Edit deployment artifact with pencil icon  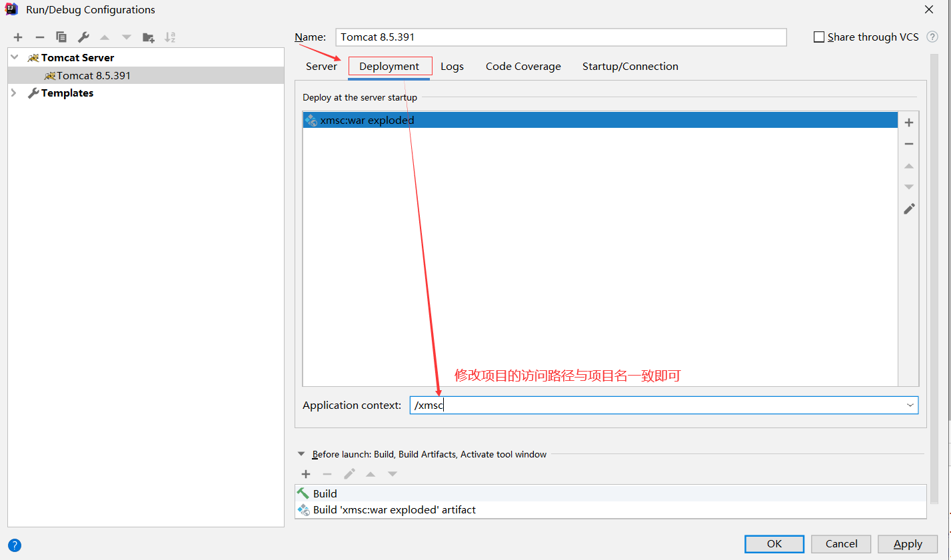(908, 209)
